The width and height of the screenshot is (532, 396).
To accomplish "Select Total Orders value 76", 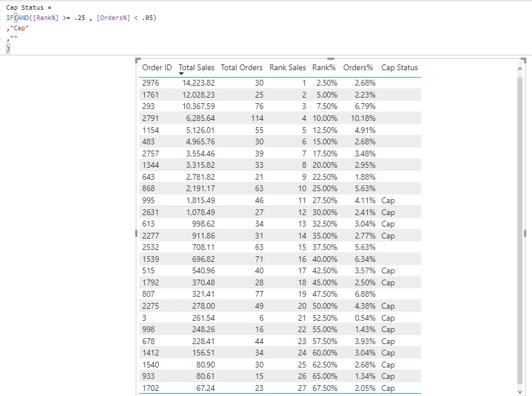I will (x=259, y=106).
